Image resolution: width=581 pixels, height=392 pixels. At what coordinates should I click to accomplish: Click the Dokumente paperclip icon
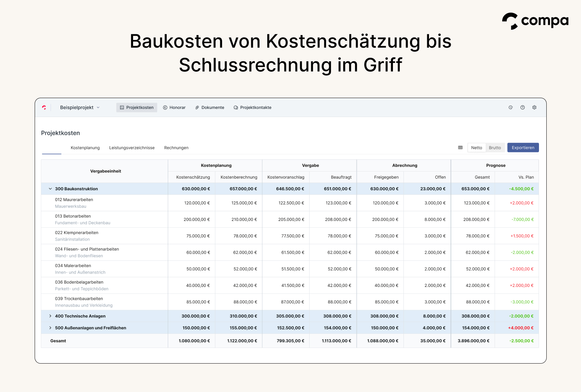point(197,108)
